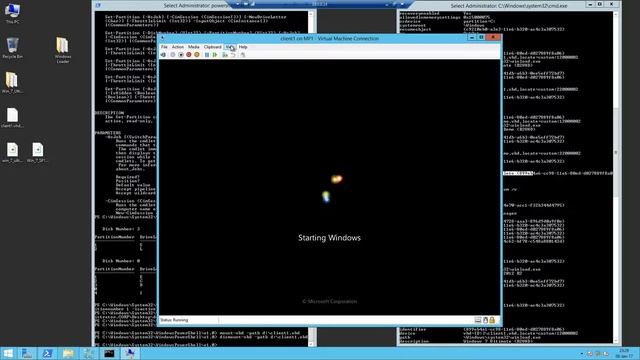Select Win_7_SP1 file icon on desktop

(37, 153)
